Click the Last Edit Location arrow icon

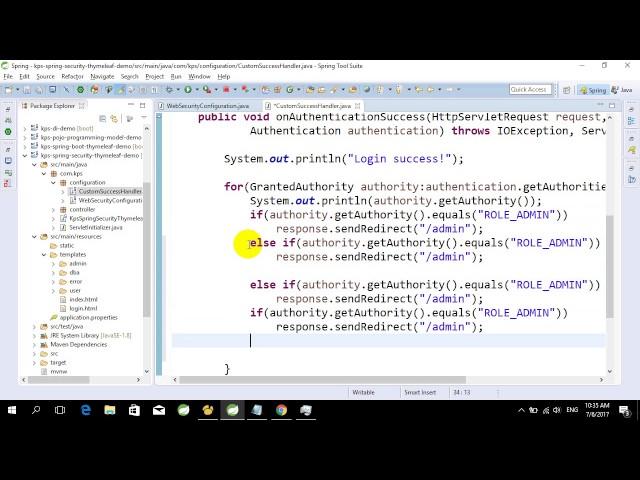[x=418, y=89]
